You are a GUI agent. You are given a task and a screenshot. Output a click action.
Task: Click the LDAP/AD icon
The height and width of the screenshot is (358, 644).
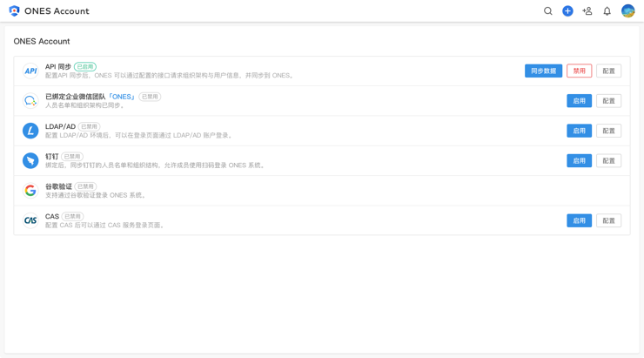[30, 131]
